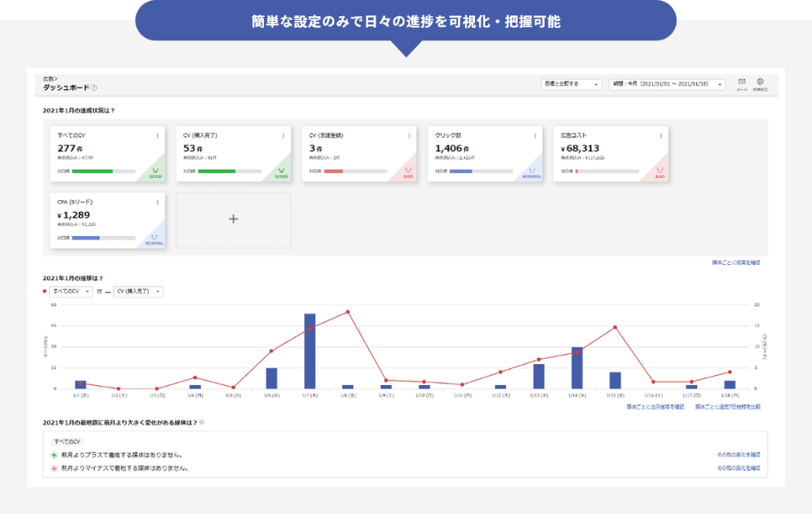The width and height of the screenshot is (812, 514).
Task: Click the NORMAL face icon on CPA card
Action: point(154,238)
